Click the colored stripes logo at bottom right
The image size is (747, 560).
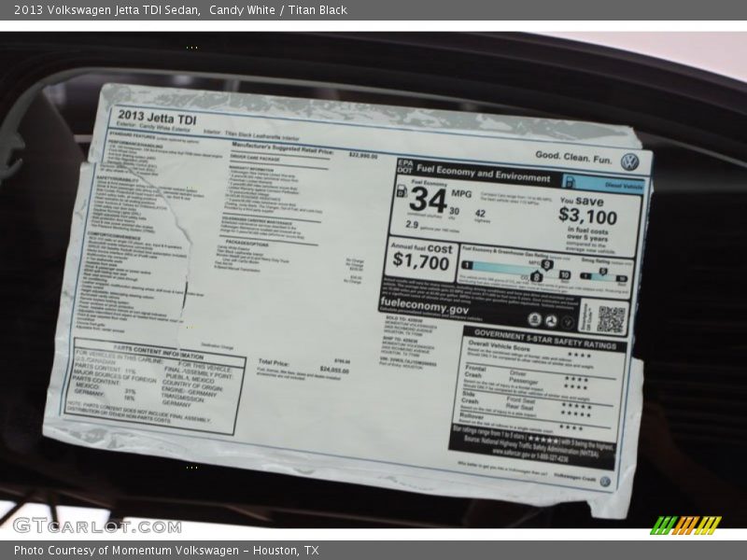click(685, 525)
